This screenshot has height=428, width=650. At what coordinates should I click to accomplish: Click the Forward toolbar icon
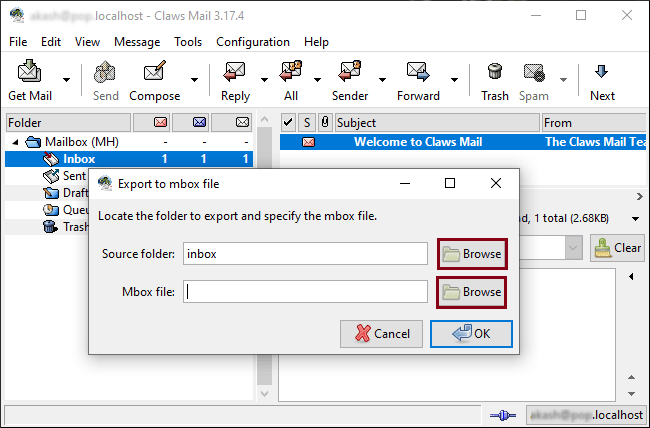(418, 81)
